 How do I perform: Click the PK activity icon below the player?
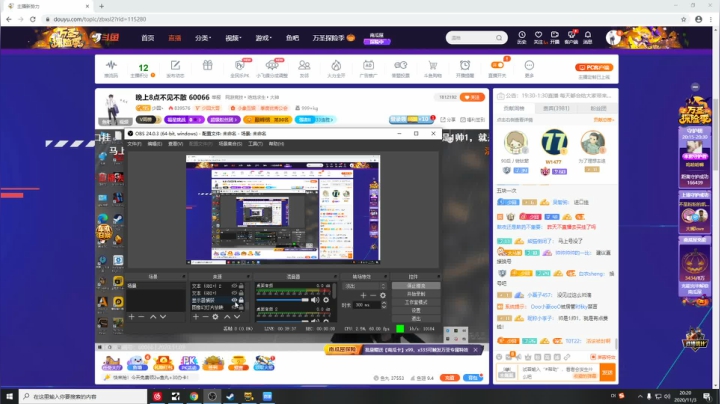click(189, 363)
